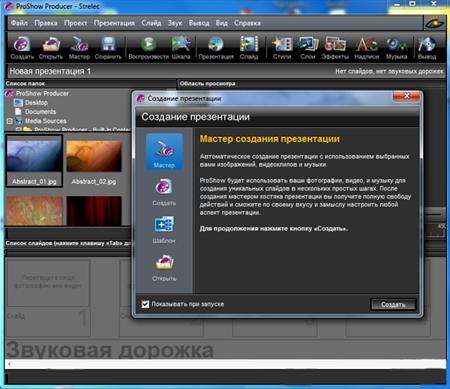Click the Открыть toolbar icon

pyautogui.click(x=51, y=48)
